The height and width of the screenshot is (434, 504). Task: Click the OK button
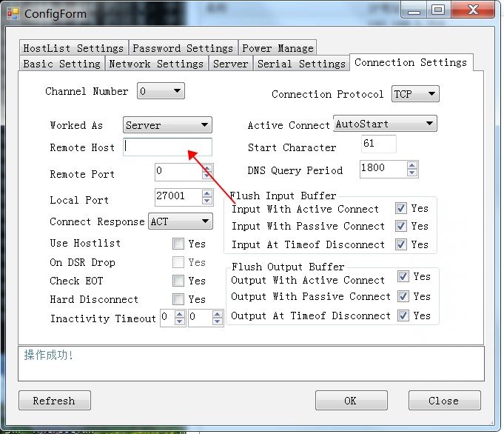[351, 401]
